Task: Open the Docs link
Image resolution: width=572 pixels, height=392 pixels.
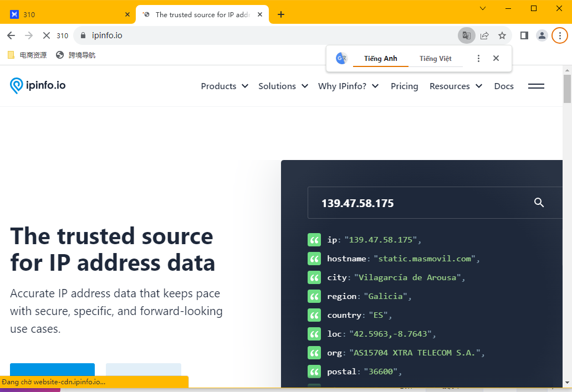Action: pyautogui.click(x=504, y=86)
